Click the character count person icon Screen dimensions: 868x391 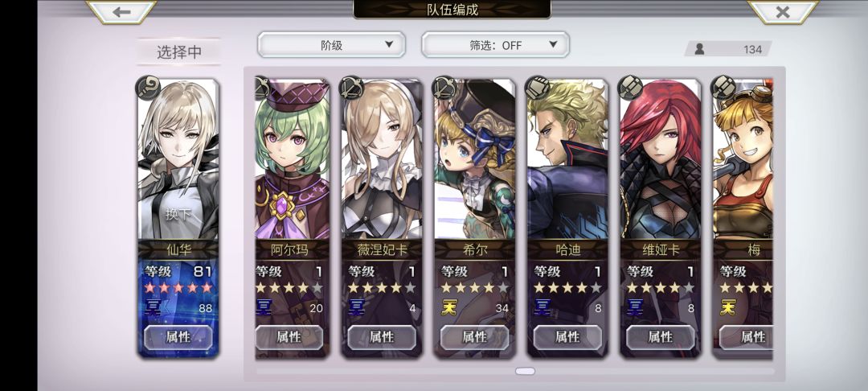699,49
